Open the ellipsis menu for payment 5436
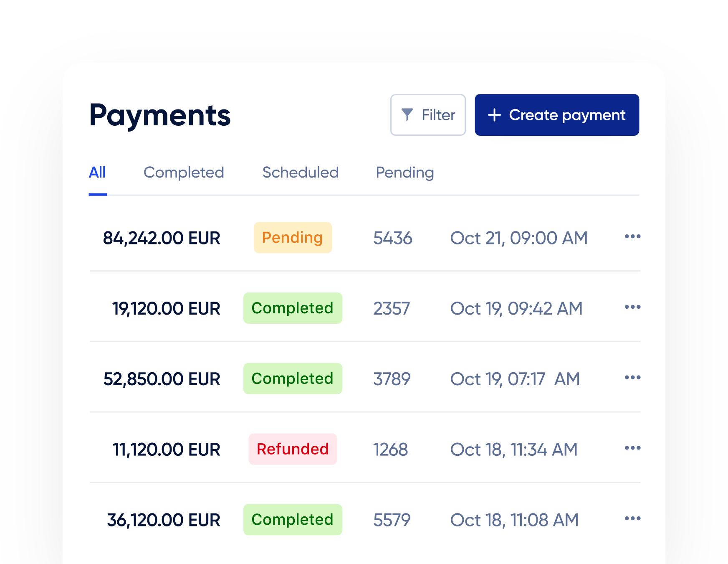 coord(632,237)
